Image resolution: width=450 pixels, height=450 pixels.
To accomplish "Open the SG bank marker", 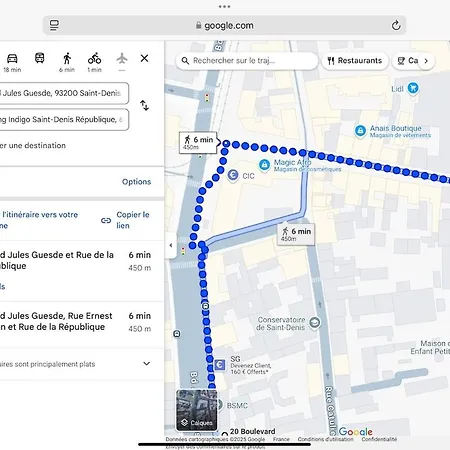I will pos(219,365).
